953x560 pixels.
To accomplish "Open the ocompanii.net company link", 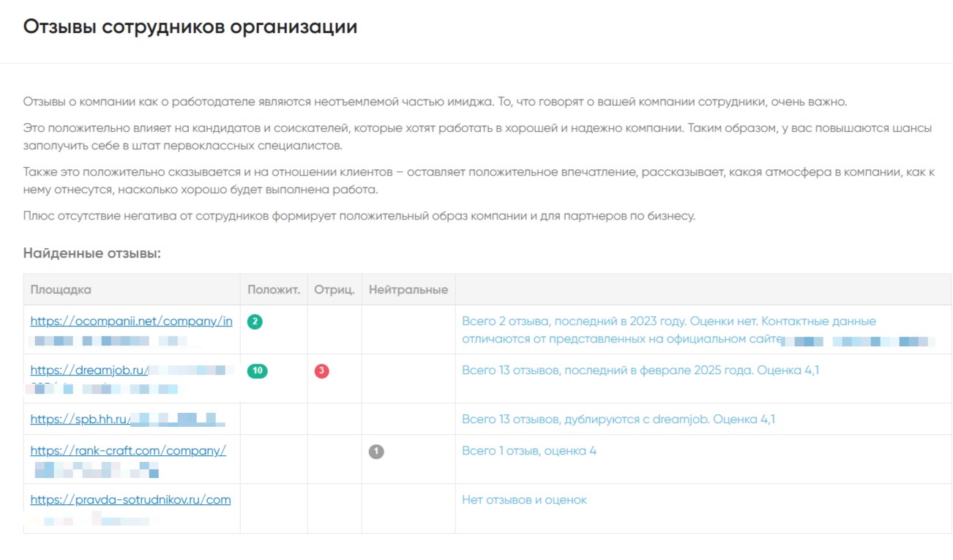I will [x=131, y=321].
